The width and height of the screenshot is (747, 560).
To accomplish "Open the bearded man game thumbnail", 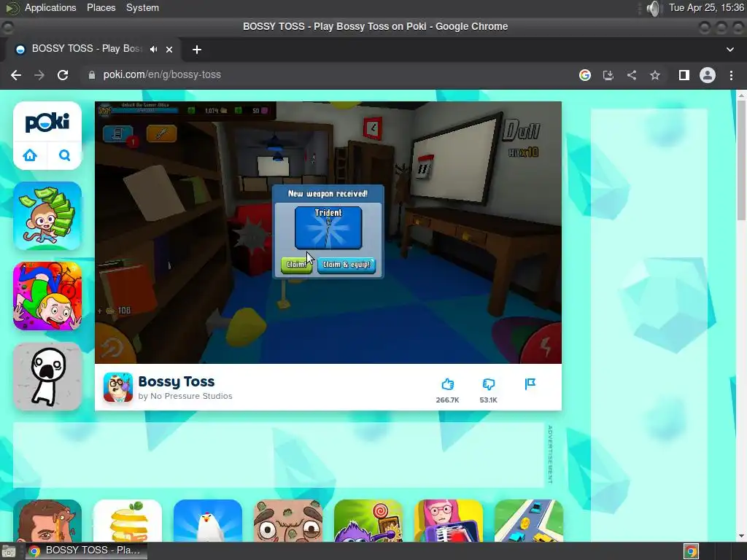I will pos(47,521).
